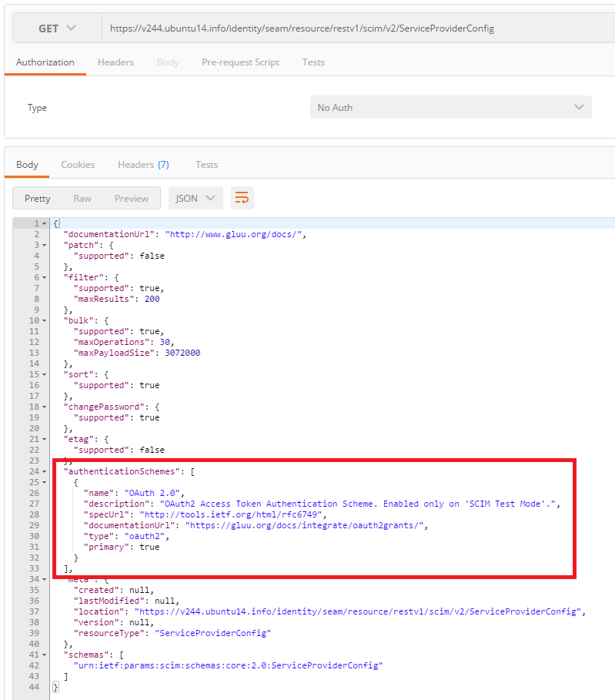
Task: Open the response Headers (7) tab
Action: (143, 165)
